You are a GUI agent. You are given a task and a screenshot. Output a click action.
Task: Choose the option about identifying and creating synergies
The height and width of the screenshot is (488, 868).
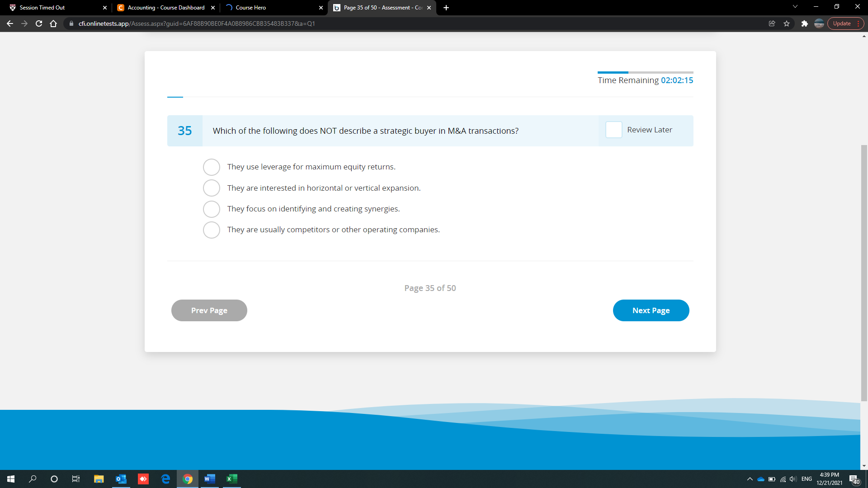(x=211, y=209)
